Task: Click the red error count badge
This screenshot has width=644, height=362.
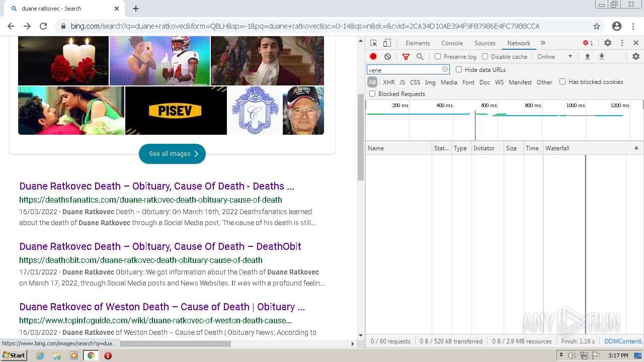Action: tap(588, 43)
